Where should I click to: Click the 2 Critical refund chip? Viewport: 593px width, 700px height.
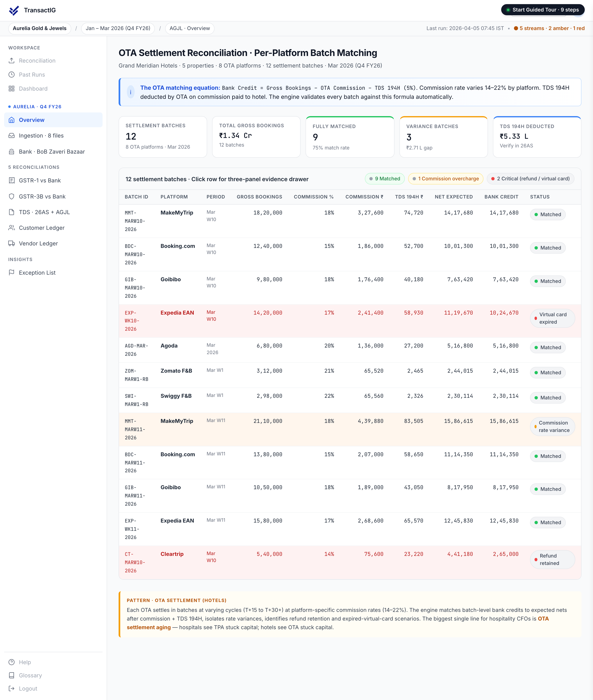[530, 179]
